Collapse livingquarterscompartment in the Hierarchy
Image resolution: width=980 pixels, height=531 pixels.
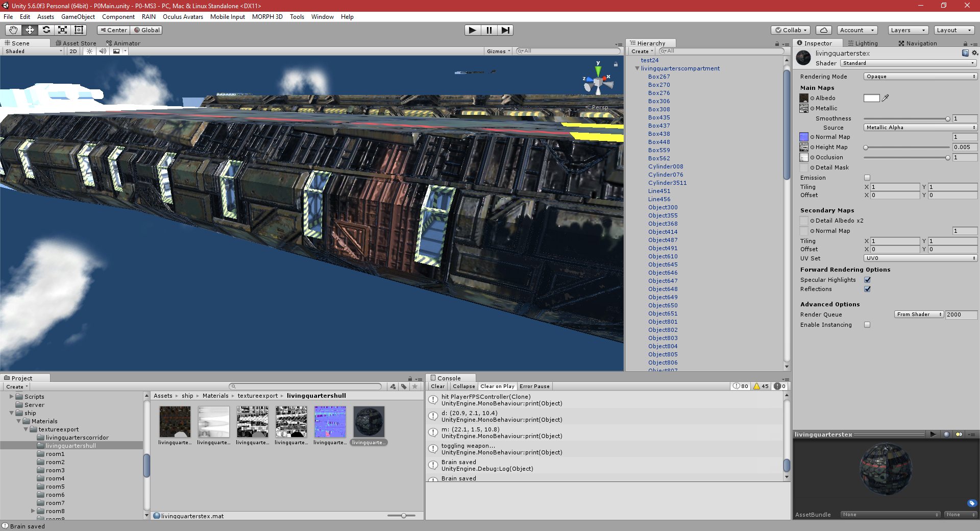[x=636, y=68]
